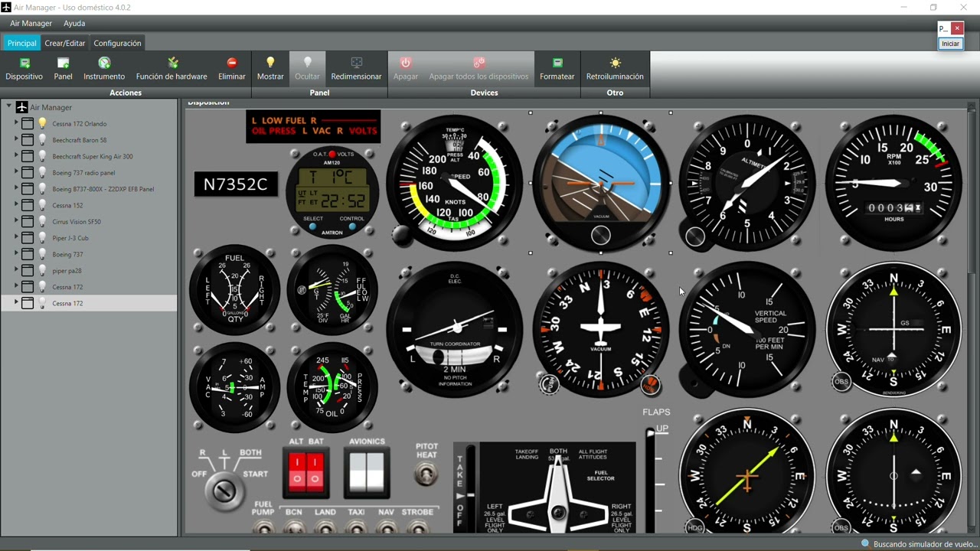Image resolution: width=980 pixels, height=551 pixels.
Task: Select the airspeed indicator instrument
Action: click(x=455, y=183)
